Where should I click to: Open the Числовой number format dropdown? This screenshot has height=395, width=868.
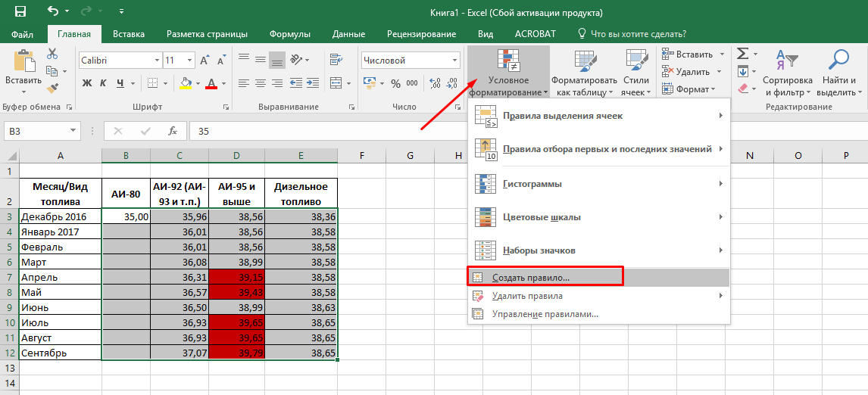(456, 61)
